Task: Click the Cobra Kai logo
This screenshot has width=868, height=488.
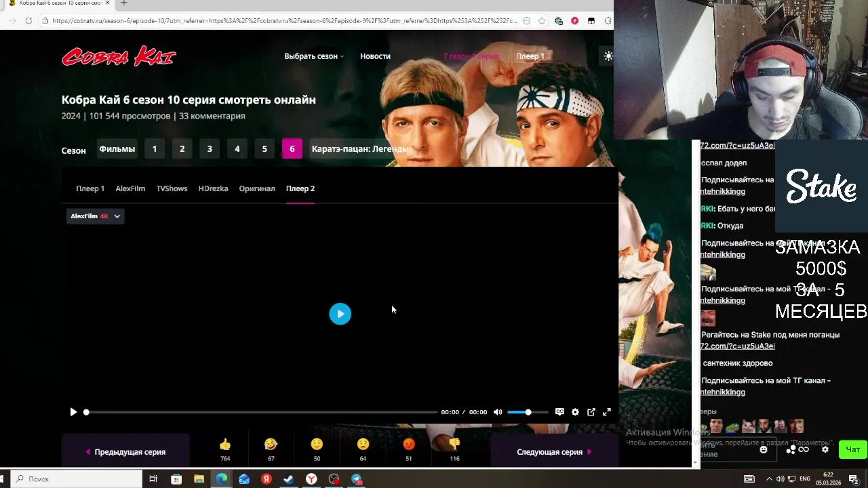Action: point(119,56)
